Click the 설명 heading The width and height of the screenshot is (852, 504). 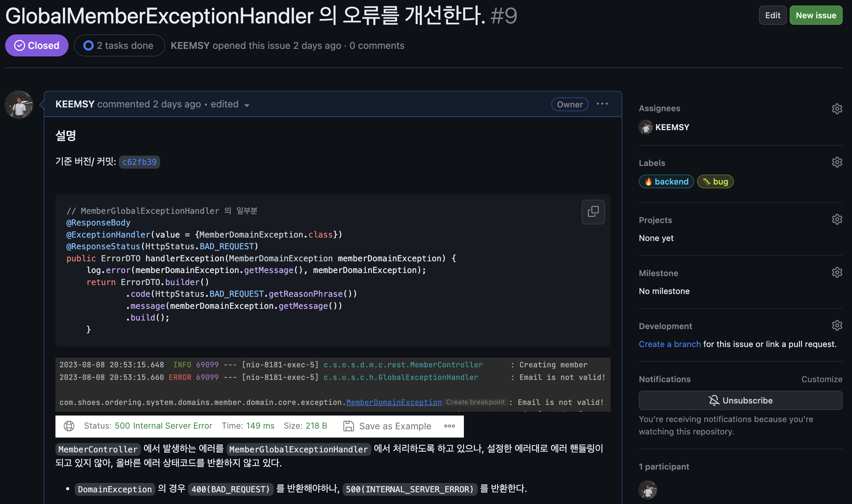point(66,135)
